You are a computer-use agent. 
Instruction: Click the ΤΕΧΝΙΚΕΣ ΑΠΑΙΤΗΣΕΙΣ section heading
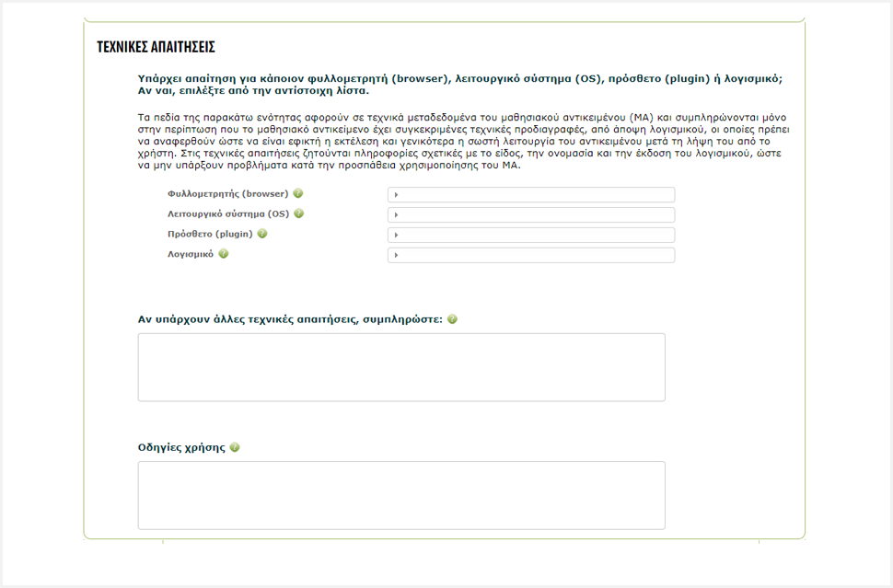click(x=156, y=47)
